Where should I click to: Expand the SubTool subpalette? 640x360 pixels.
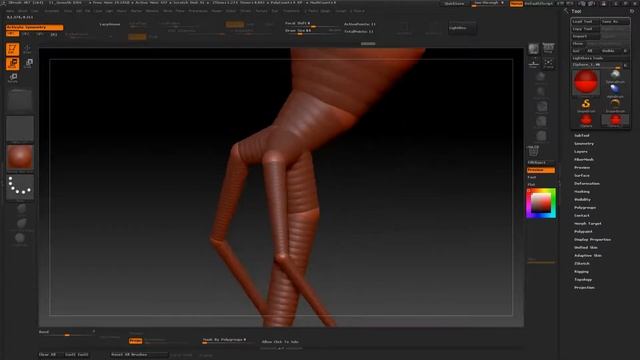[x=582, y=136]
